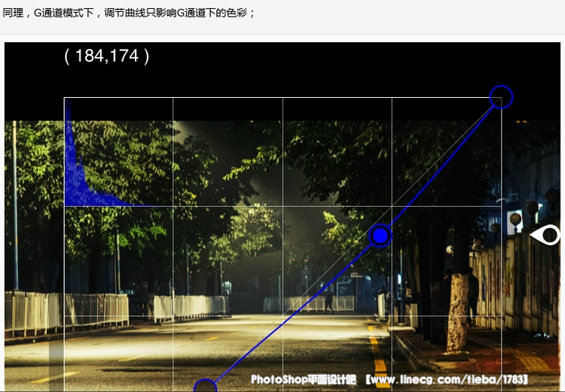The image size is (565, 392).
Task: Select the filled blue midpoint curve handle
Action: pos(380,236)
